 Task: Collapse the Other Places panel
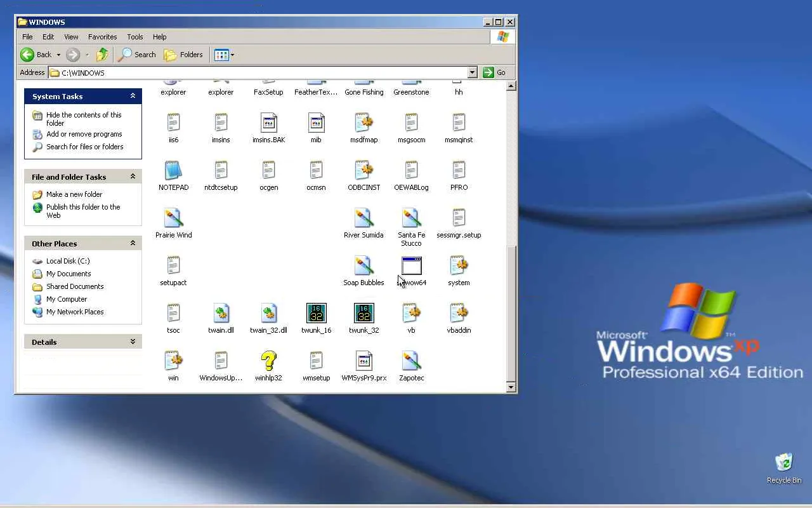[133, 243]
